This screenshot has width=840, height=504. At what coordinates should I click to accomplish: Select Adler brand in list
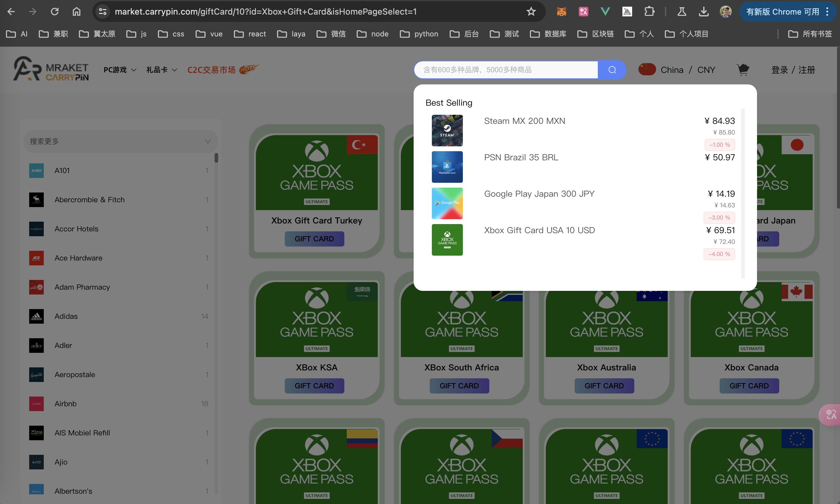click(x=119, y=346)
